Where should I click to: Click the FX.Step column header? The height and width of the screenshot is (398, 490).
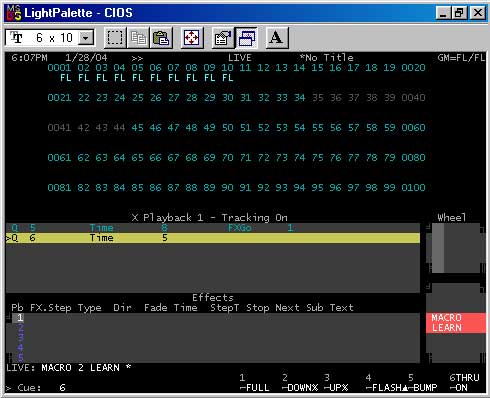tap(51, 308)
